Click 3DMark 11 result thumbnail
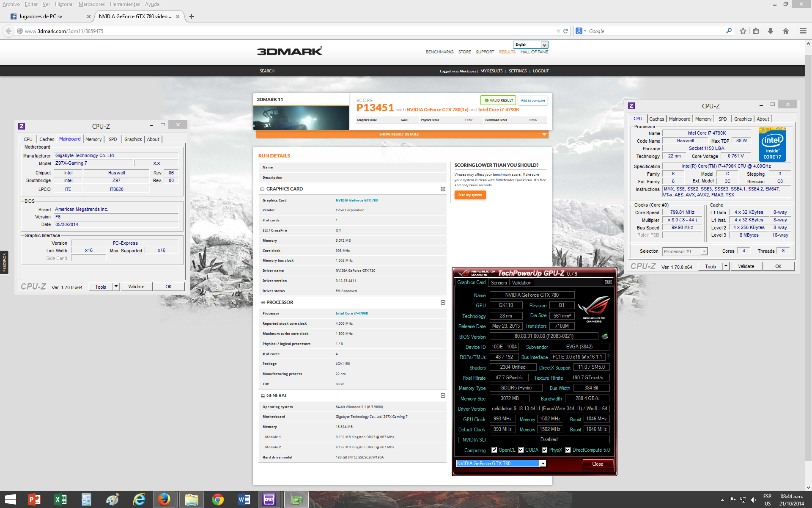 click(x=301, y=118)
